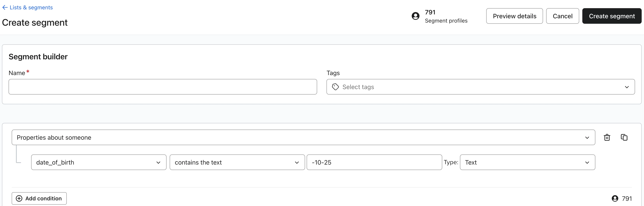Click the -10-25 text value field
Image resolution: width=644 pixels, height=206 pixels.
tap(374, 162)
